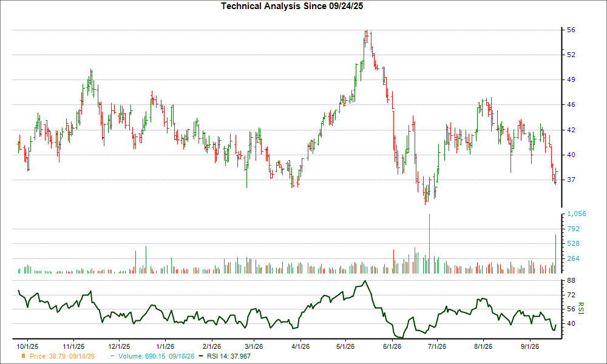Click the price axis label 49
607x364 pixels.
(571, 79)
